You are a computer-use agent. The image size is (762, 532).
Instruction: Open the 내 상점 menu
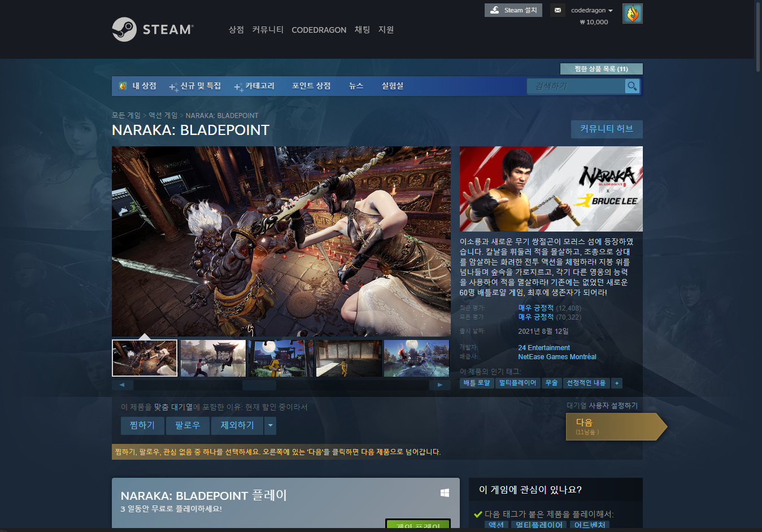click(x=138, y=86)
